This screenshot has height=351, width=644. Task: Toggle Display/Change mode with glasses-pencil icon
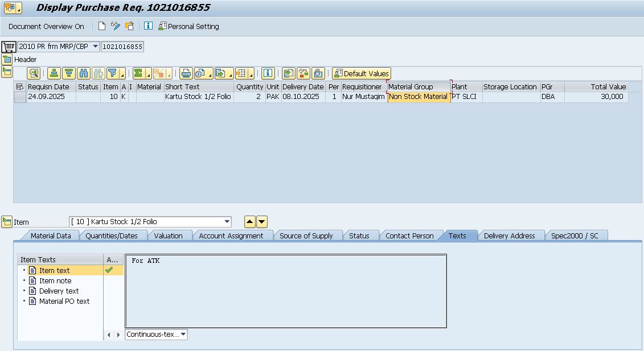[116, 26]
